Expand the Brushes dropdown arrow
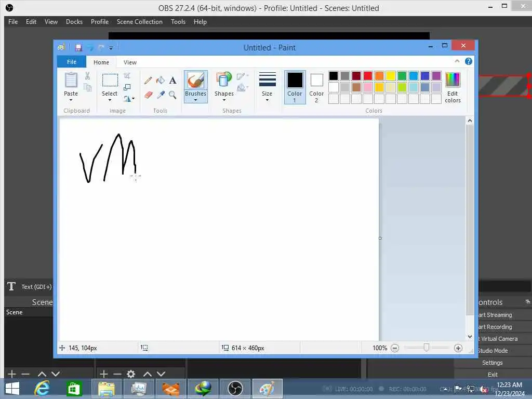Image resolution: width=532 pixels, height=399 pixels. [x=195, y=100]
